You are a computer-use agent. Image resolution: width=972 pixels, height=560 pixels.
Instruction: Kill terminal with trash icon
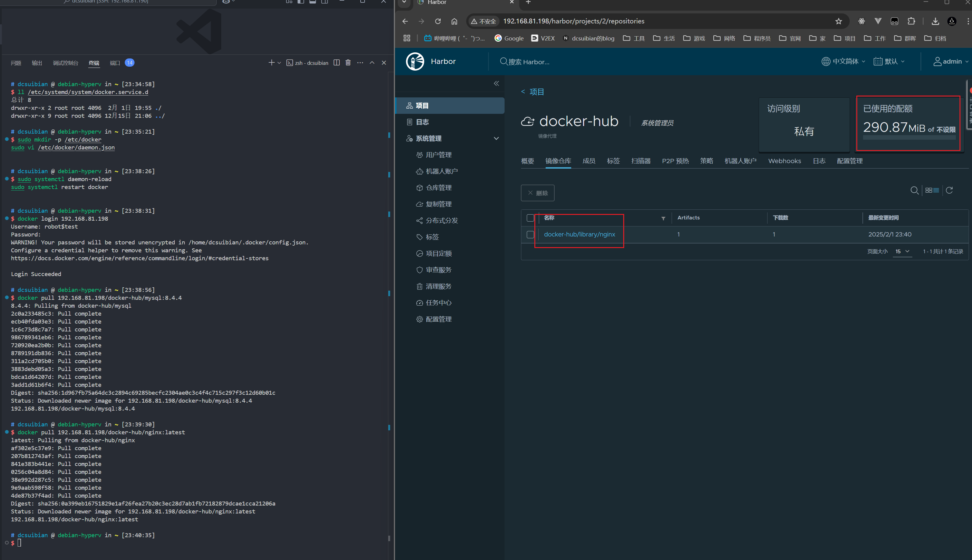[x=348, y=63]
